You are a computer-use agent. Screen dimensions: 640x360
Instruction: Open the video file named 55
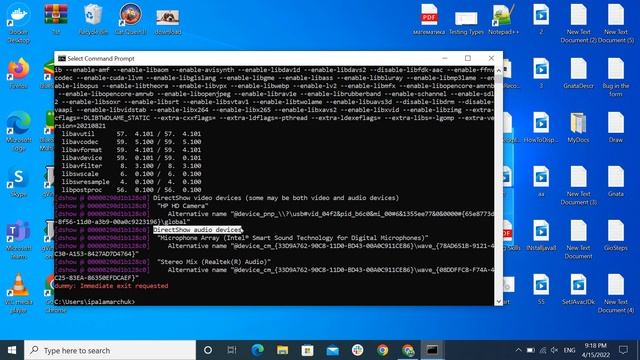(541, 290)
